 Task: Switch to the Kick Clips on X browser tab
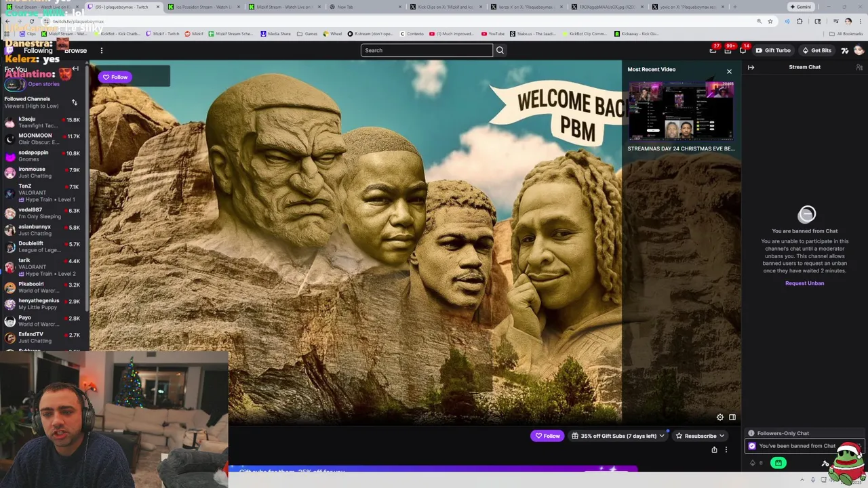(446, 7)
